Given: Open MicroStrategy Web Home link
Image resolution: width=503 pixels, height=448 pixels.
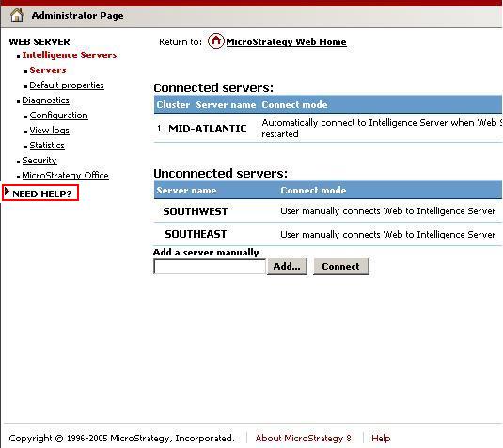Looking at the screenshot, I should point(286,42).
